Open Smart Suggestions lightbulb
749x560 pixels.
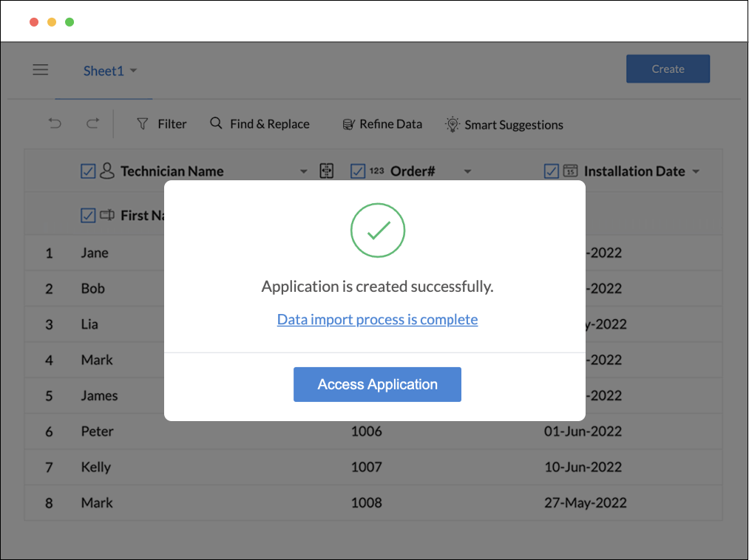point(504,125)
